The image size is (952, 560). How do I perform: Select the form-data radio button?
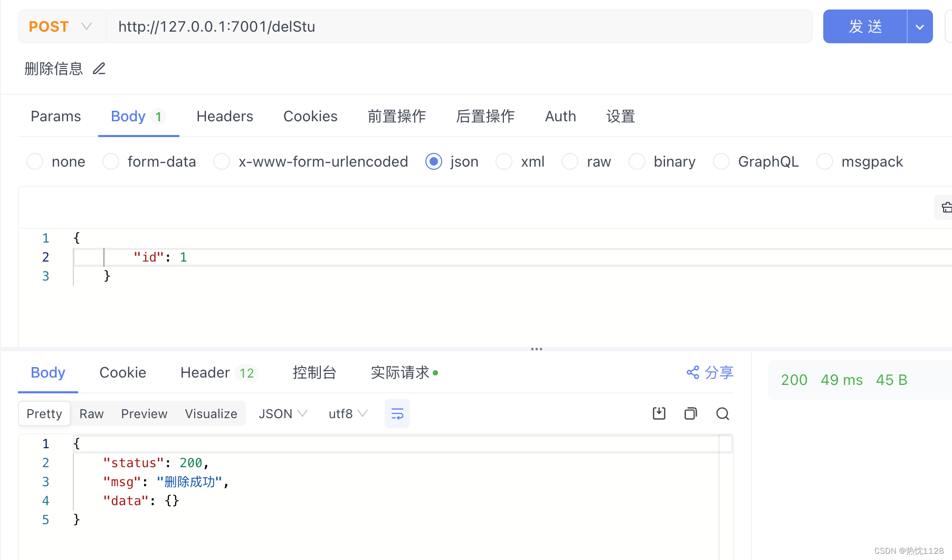(111, 161)
